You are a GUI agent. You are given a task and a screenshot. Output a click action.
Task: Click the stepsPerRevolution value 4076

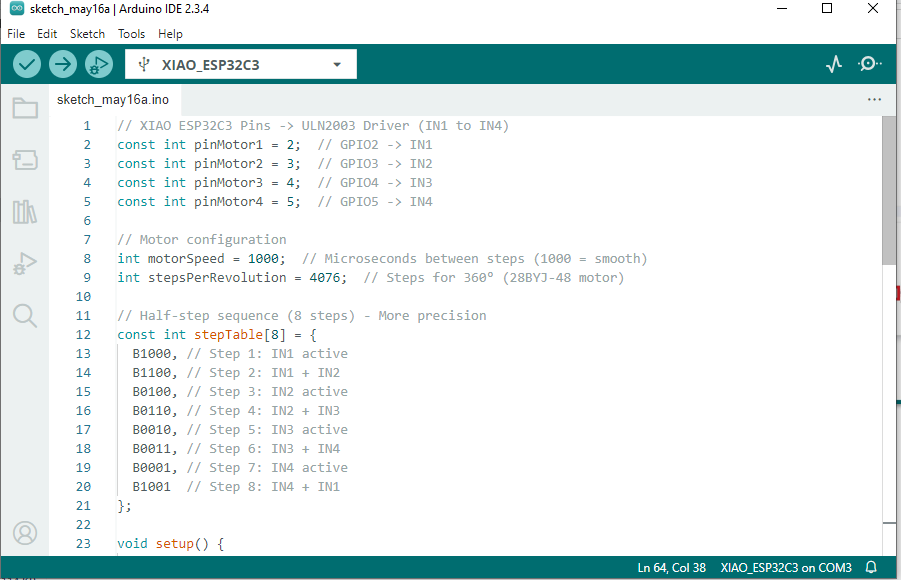click(x=325, y=278)
